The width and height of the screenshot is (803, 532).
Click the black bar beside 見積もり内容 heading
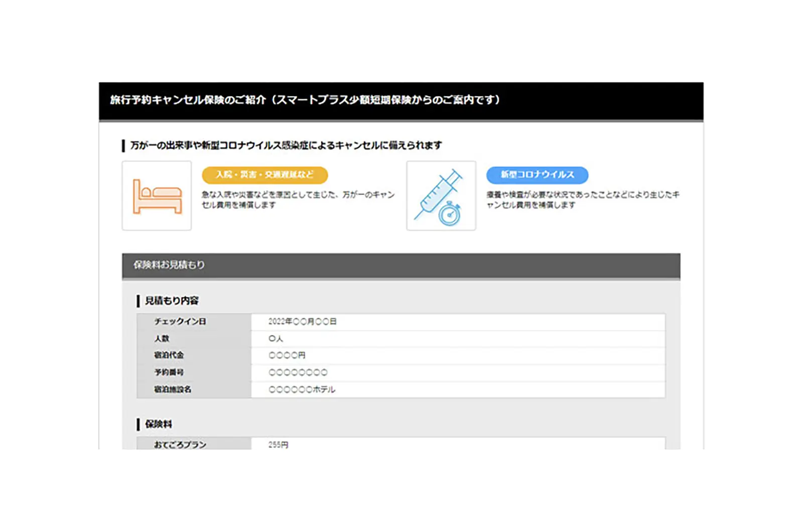click(x=138, y=300)
